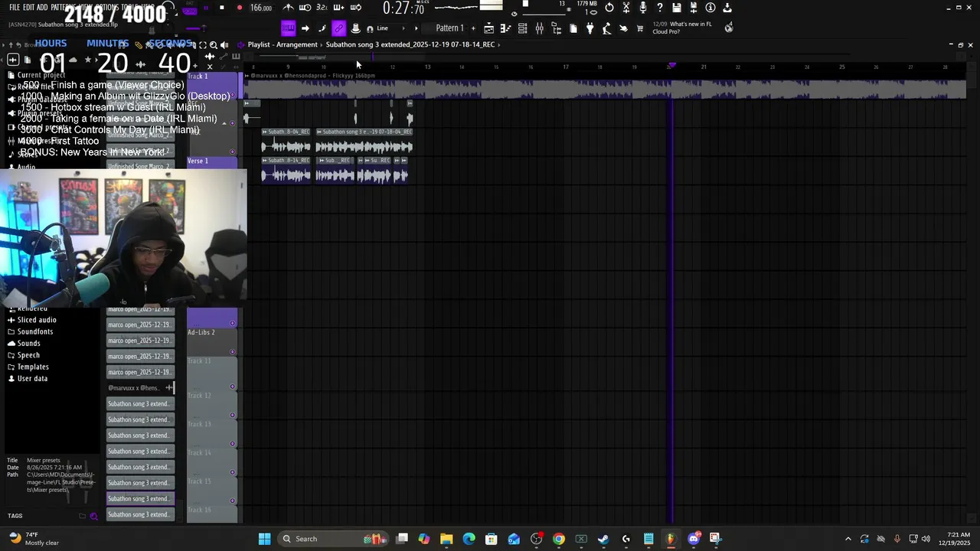The width and height of the screenshot is (980, 551).
Task: Open the Mixer faders icon
Action: [539, 28]
